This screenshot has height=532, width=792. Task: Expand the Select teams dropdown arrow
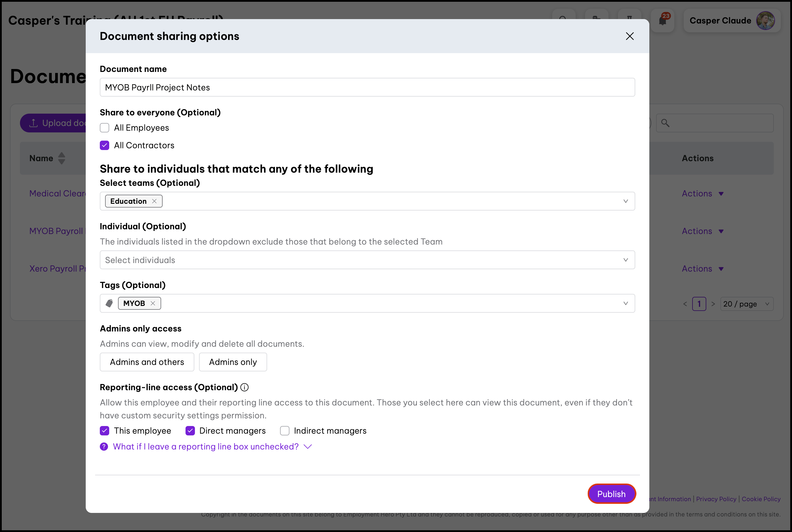pyautogui.click(x=626, y=201)
